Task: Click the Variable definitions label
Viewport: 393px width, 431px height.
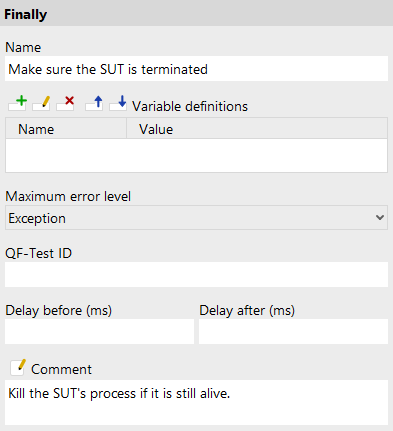Action: [x=190, y=106]
